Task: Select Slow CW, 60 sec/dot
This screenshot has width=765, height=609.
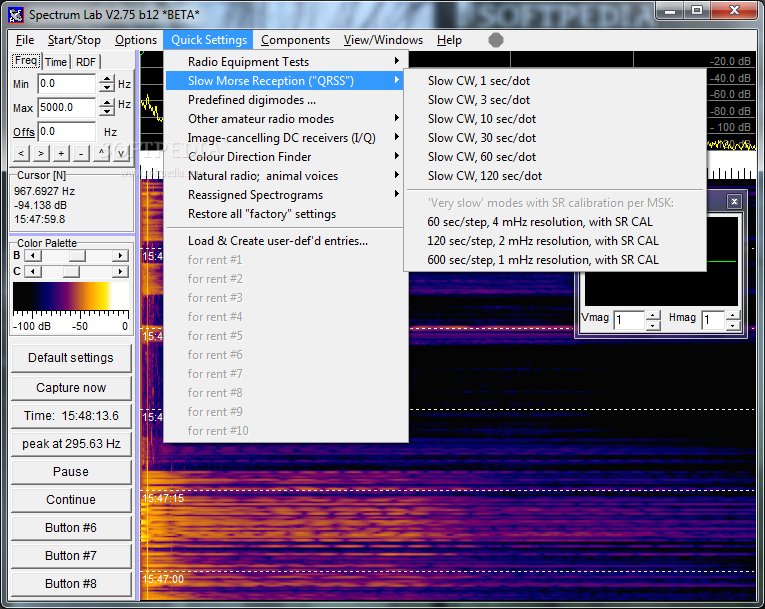Action: [x=555, y=157]
